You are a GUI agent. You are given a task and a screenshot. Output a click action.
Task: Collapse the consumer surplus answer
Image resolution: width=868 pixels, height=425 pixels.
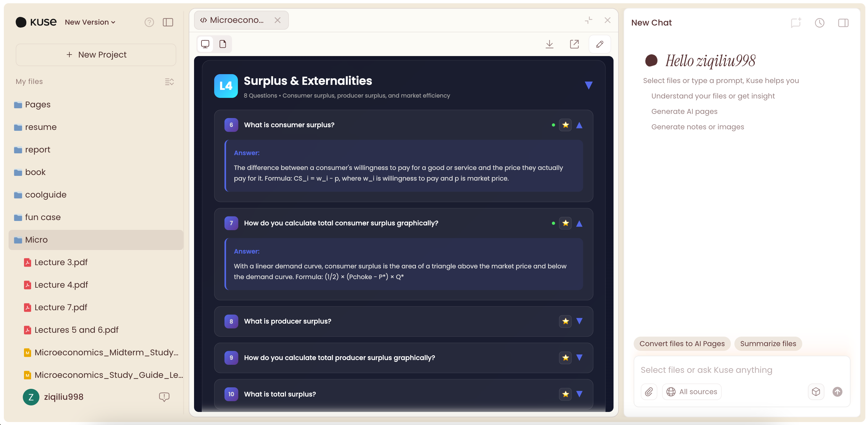579,125
